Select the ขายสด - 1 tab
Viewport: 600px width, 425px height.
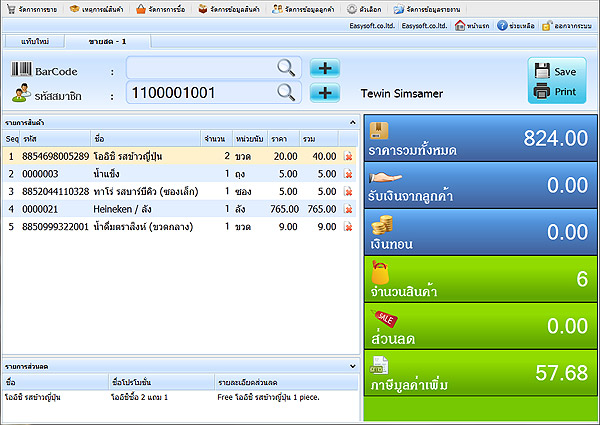coord(106,41)
